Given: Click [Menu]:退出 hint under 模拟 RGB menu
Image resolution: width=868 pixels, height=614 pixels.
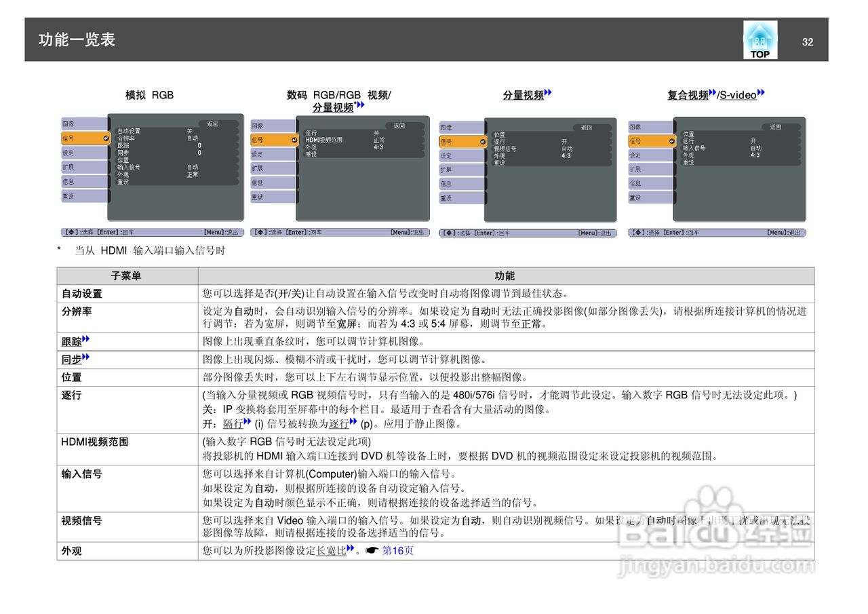Looking at the screenshot, I should (x=222, y=232).
